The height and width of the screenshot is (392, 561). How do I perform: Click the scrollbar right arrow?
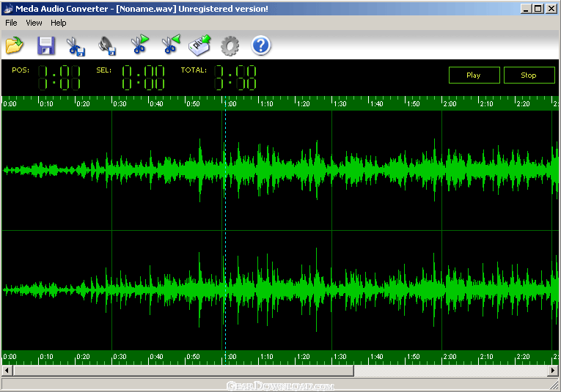(x=553, y=371)
